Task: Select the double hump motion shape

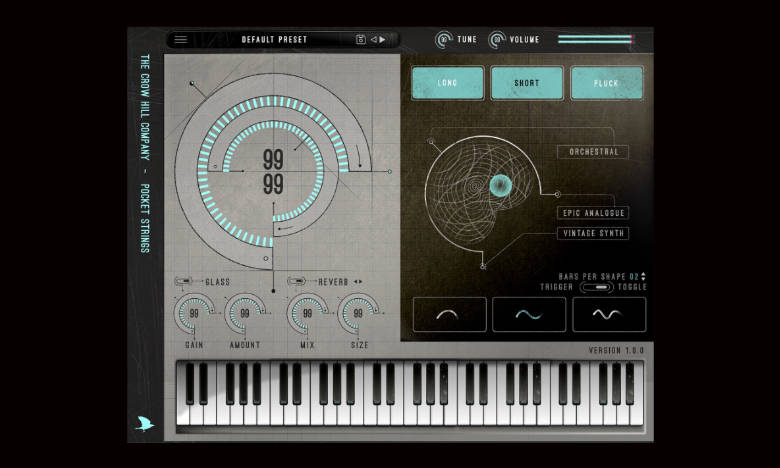Action: coord(609,314)
